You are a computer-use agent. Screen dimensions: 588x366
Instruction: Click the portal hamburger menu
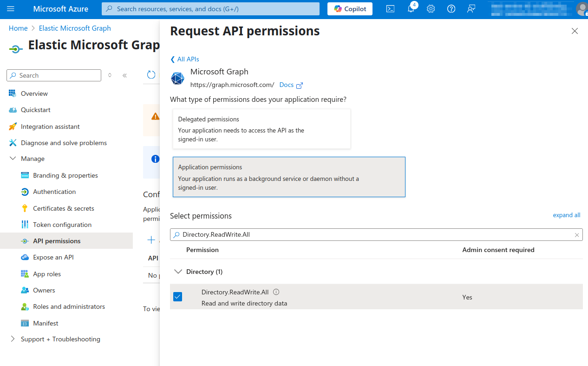pos(11,8)
